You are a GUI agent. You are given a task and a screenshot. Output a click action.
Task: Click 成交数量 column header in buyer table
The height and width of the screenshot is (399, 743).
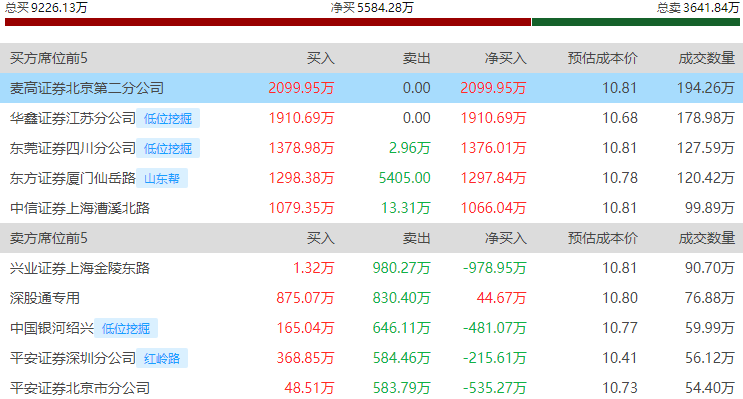(x=707, y=58)
